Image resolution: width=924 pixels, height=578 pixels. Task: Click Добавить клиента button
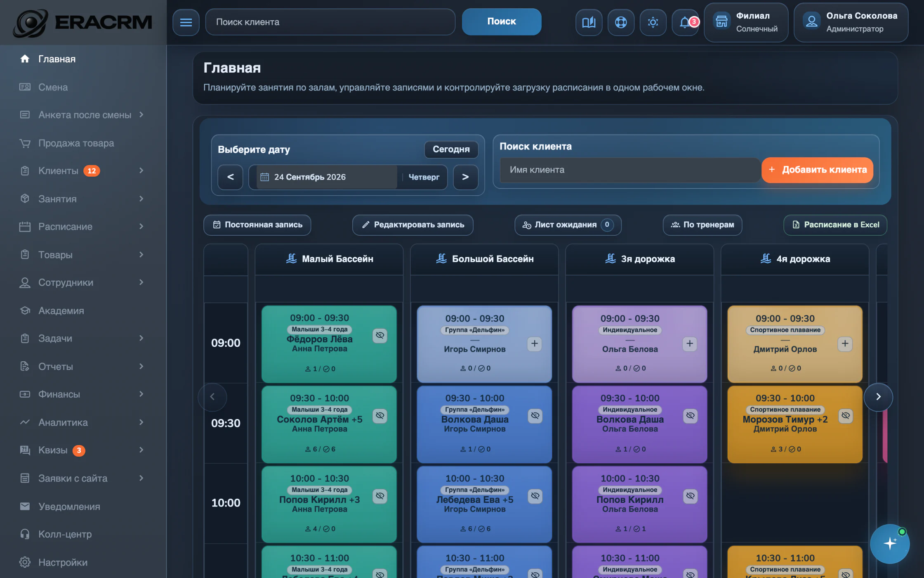pyautogui.click(x=817, y=170)
